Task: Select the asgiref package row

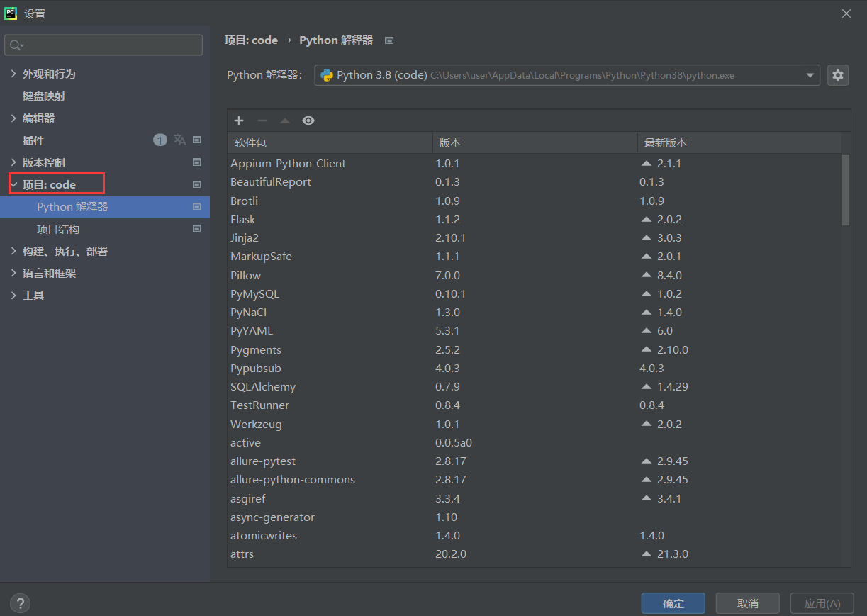Action: tap(535, 498)
